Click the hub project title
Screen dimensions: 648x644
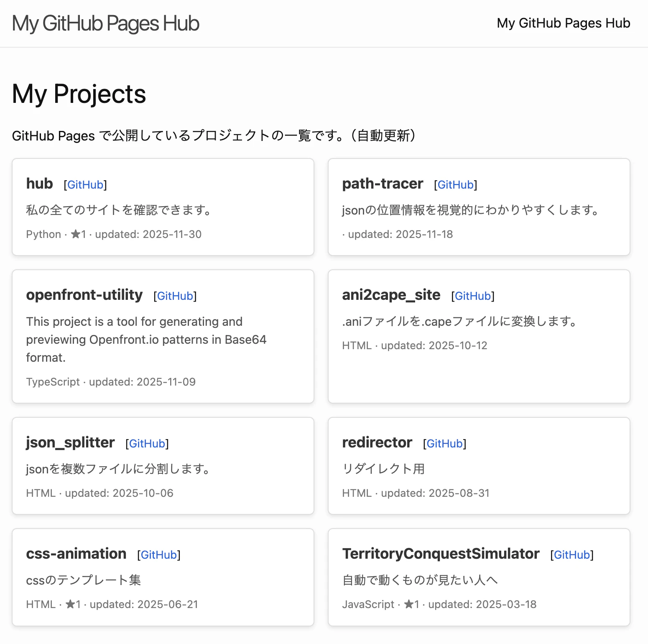click(40, 184)
